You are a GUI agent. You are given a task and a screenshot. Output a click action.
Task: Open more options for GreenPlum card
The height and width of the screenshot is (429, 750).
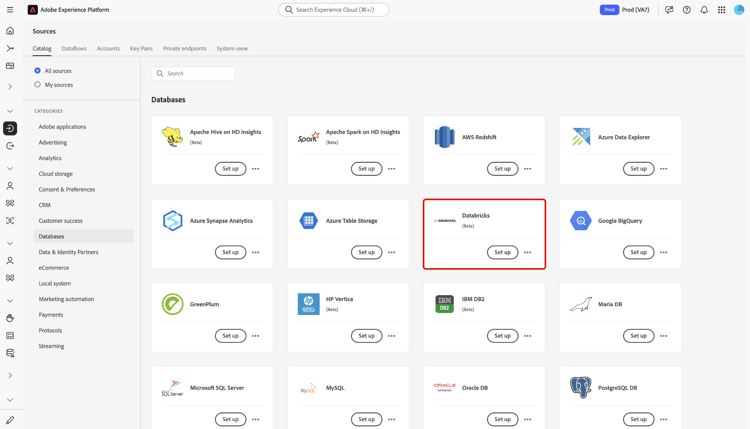255,336
